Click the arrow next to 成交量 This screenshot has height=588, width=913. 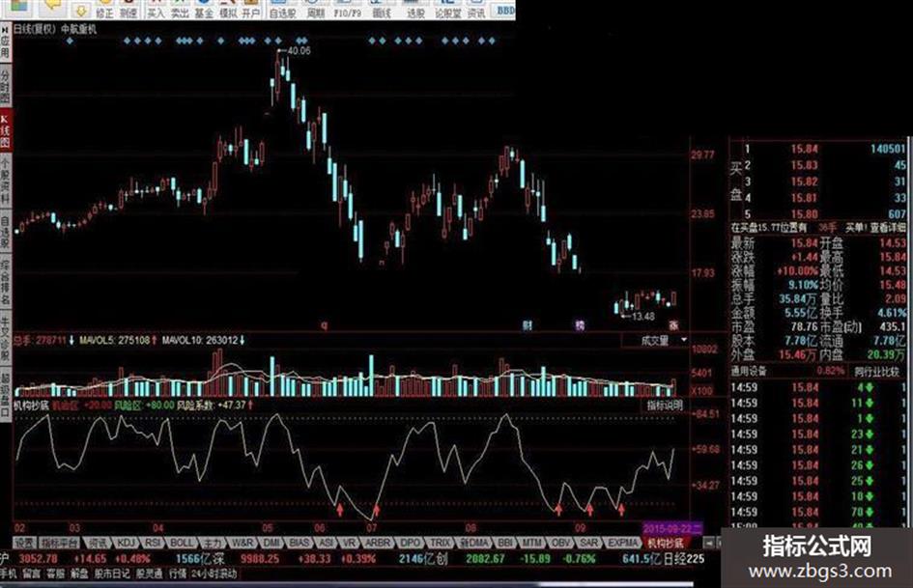[684, 340]
